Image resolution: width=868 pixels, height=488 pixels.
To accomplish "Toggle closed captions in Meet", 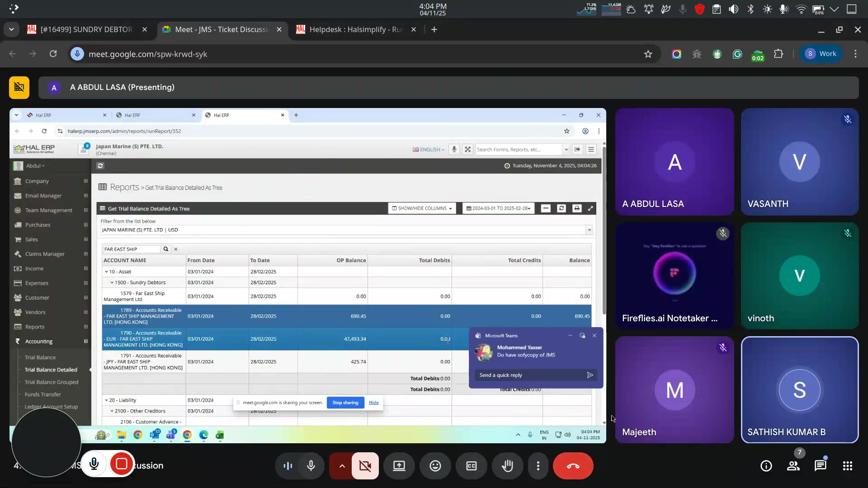I will pyautogui.click(x=472, y=466).
